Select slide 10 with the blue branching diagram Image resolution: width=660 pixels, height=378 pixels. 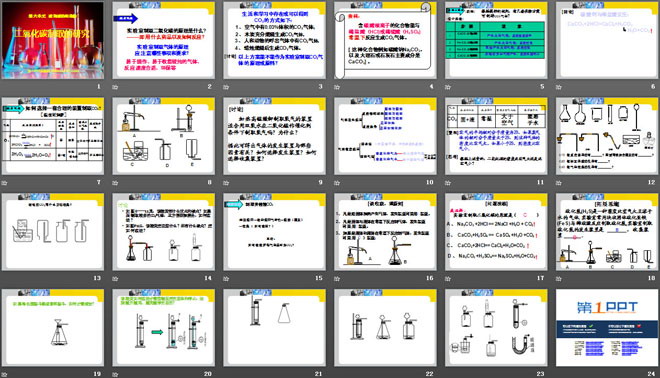click(x=385, y=136)
